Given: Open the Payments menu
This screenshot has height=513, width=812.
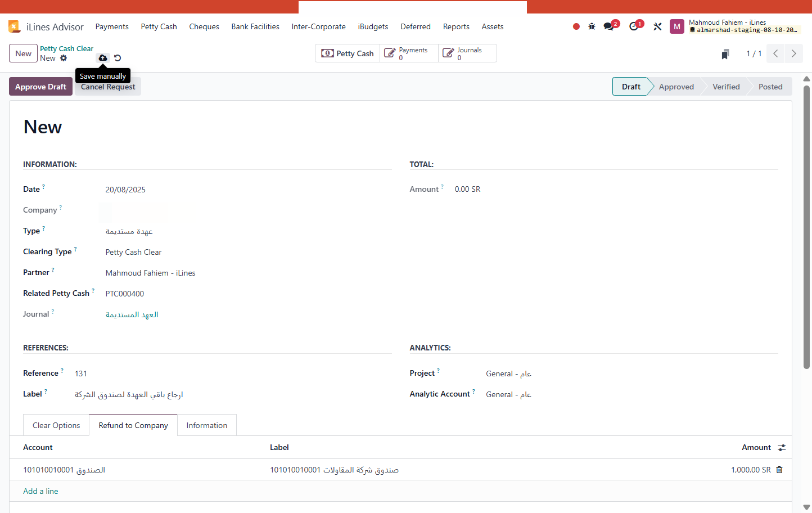Looking at the screenshot, I should [x=112, y=26].
